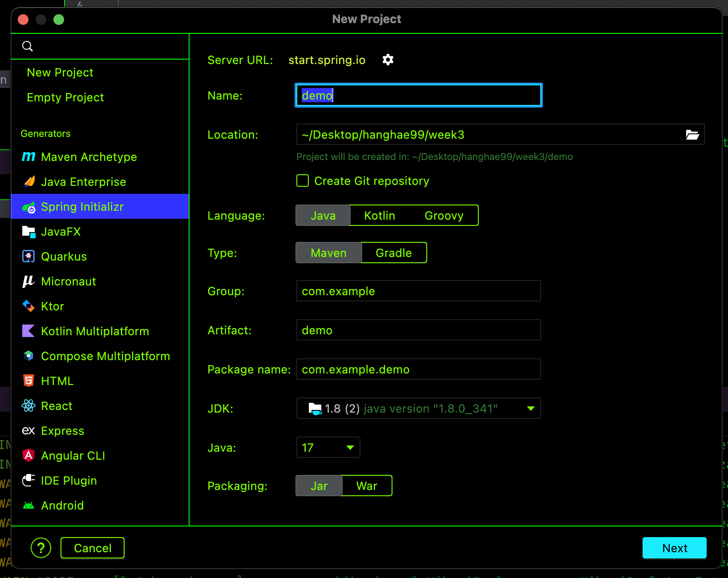
Task: Choose IDE Plugin generator
Action: 100,480
